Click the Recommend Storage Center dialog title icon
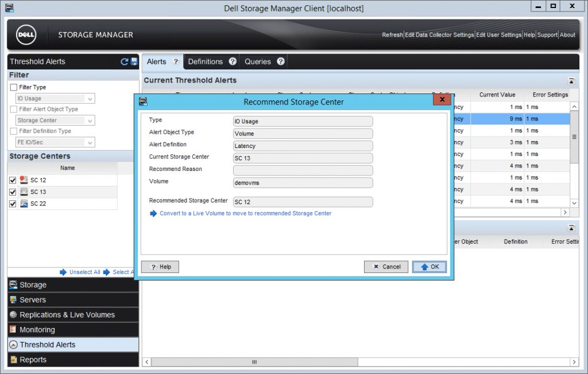Screen dimensions: 588x374 [143, 101]
